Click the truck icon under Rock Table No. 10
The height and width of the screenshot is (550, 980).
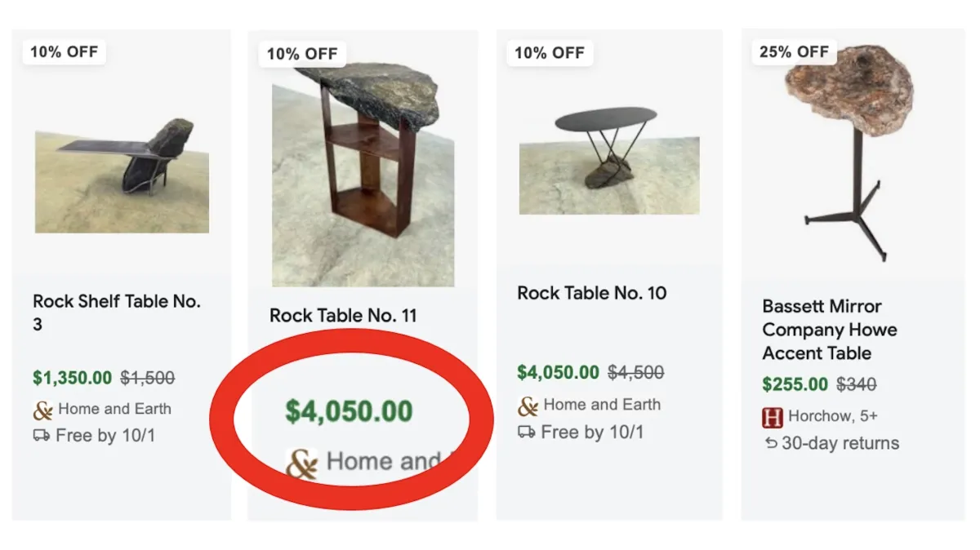tap(527, 432)
